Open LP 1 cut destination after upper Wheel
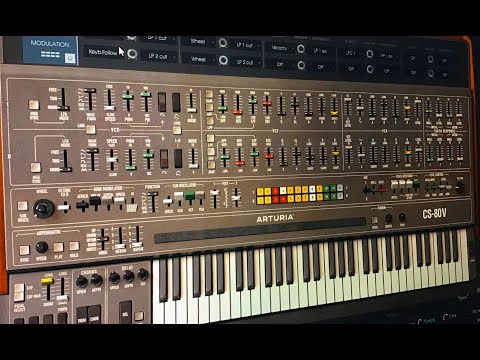 (246, 45)
